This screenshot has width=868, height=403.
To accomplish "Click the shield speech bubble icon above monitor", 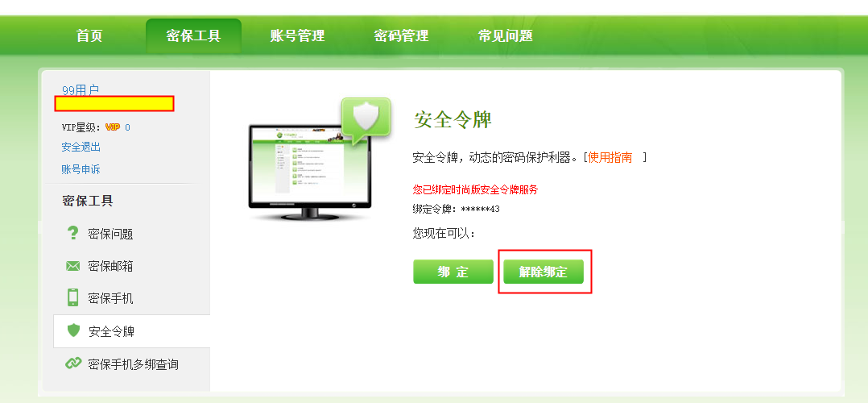I will (366, 121).
